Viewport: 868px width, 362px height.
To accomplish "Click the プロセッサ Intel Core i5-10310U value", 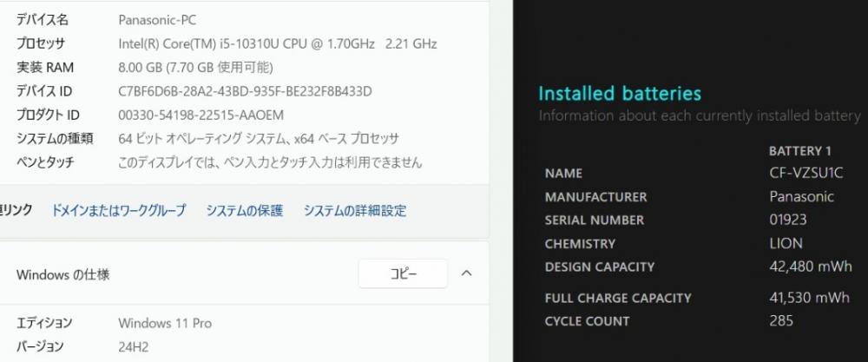I will (x=278, y=43).
